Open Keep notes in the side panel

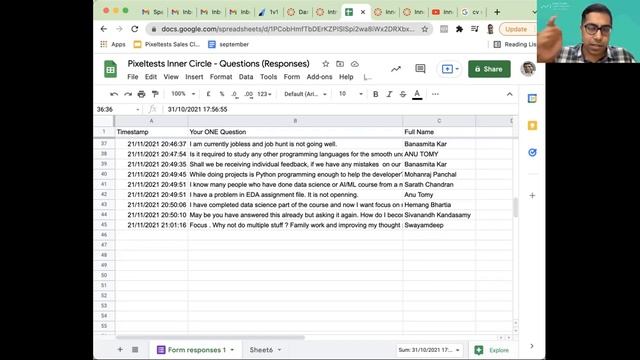[x=532, y=125]
